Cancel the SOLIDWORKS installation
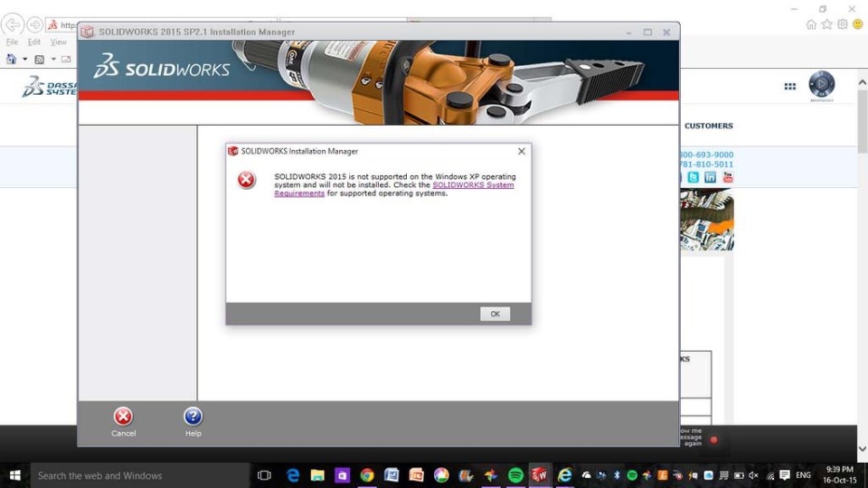Viewport: 868px width, 488px height. coord(123,422)
